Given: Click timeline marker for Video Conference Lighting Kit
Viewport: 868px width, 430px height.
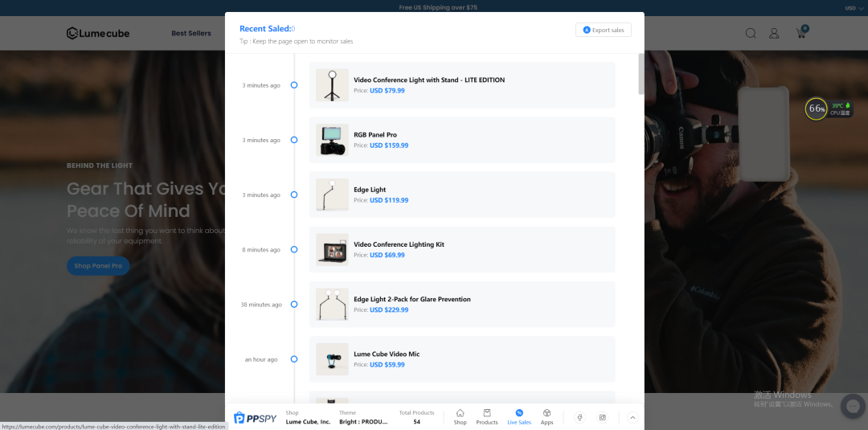Looking at the screenshot, I should 294,250.
